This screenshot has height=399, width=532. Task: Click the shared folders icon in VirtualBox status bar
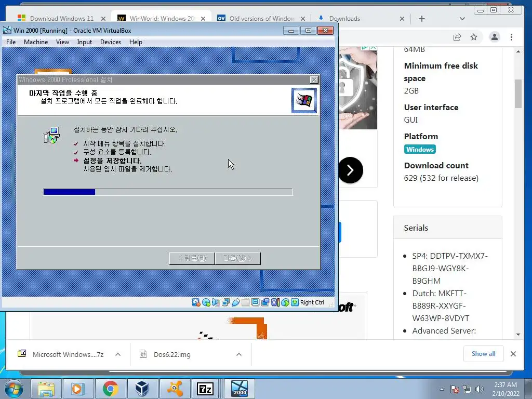pos(245,302)
